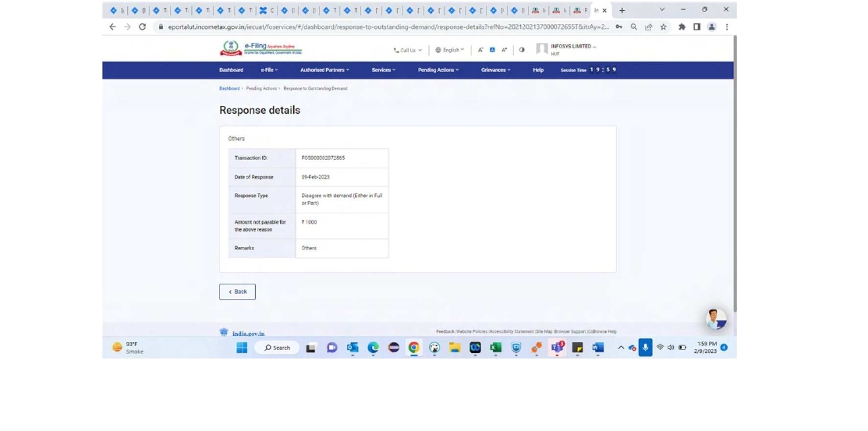Select the default font size icon
The width and height of the screenshot is (868, 431).
(492, 50)
